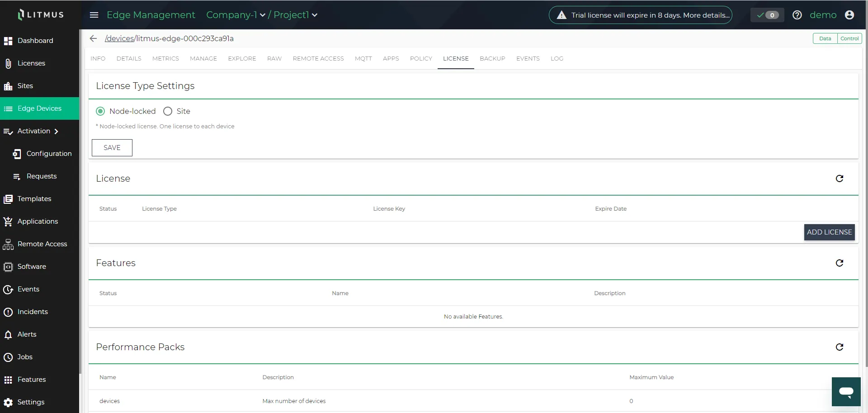The image size is (868, 413).
Task: Click the tasks counter badge showing 0
Action: [x=768, y=15]
